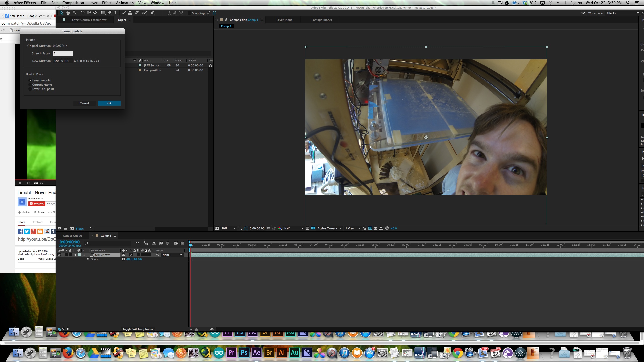Hide the femur raw layer eye
This screenshot has height=362, width=644.
(59, 255)
